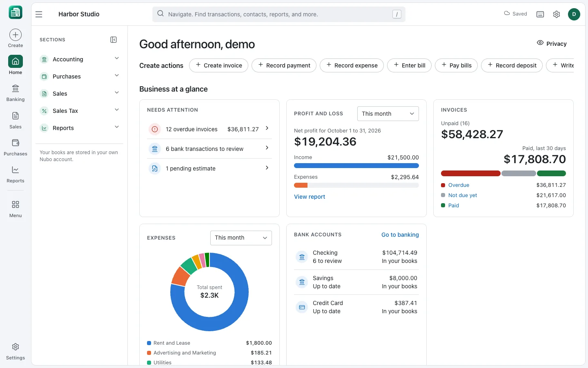Click the Pay bills button
The width and height of the screenshot is (588, 368).
click(456, 65)
